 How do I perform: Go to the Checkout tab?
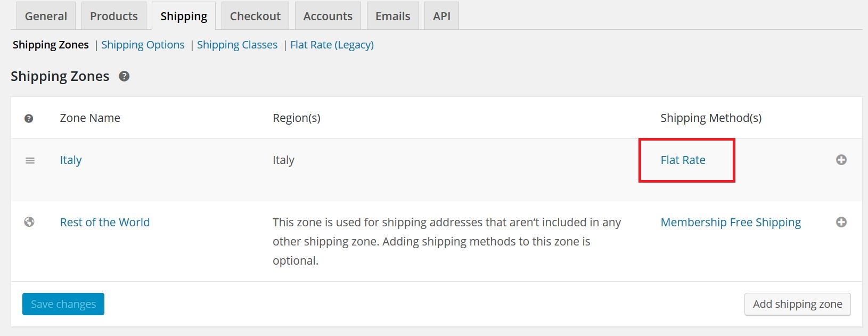[255, 16]
